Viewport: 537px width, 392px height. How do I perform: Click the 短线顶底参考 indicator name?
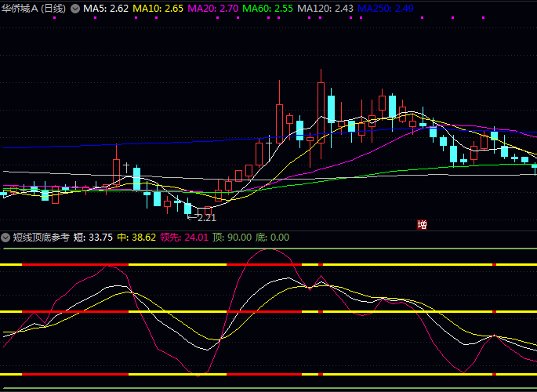coord(42,238)
